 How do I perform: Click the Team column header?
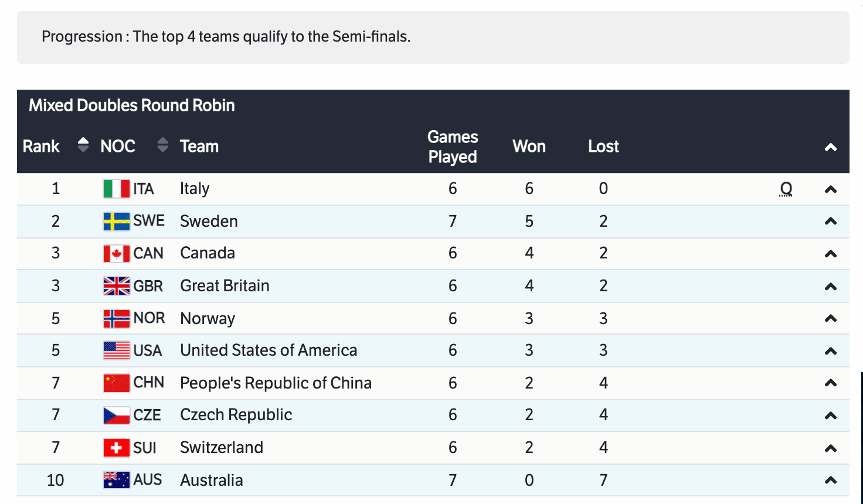click(x=199, y=147)
